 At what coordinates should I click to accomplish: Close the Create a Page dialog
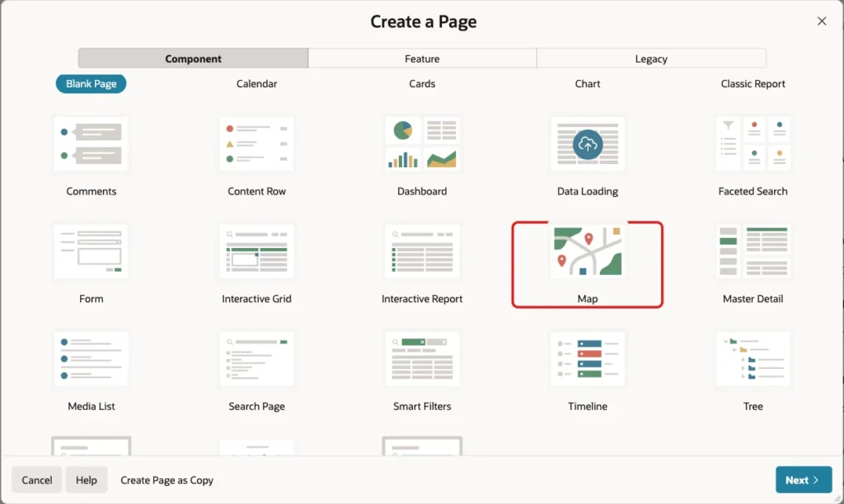point(822,21)
